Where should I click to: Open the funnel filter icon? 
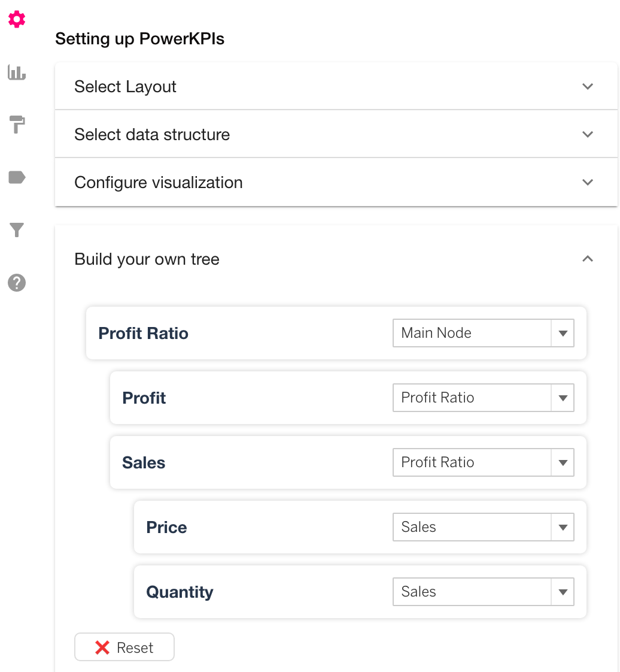pos(17,230)
